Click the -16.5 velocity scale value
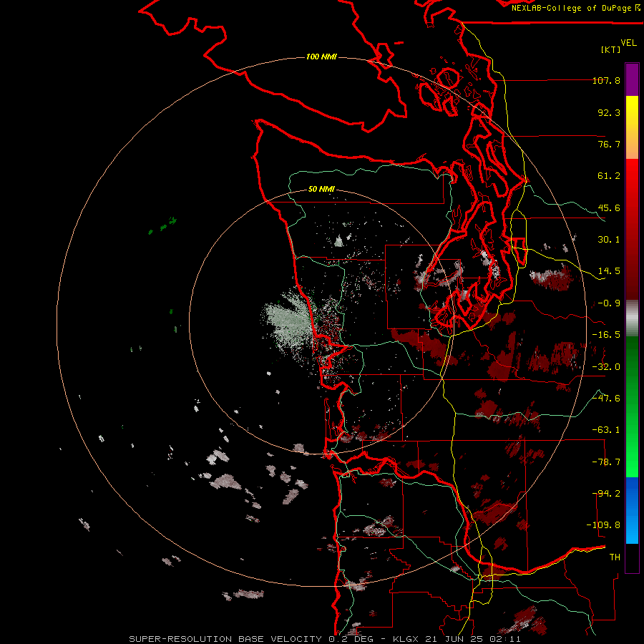Viewport: 644px width, 644px height. click(606, 335)
